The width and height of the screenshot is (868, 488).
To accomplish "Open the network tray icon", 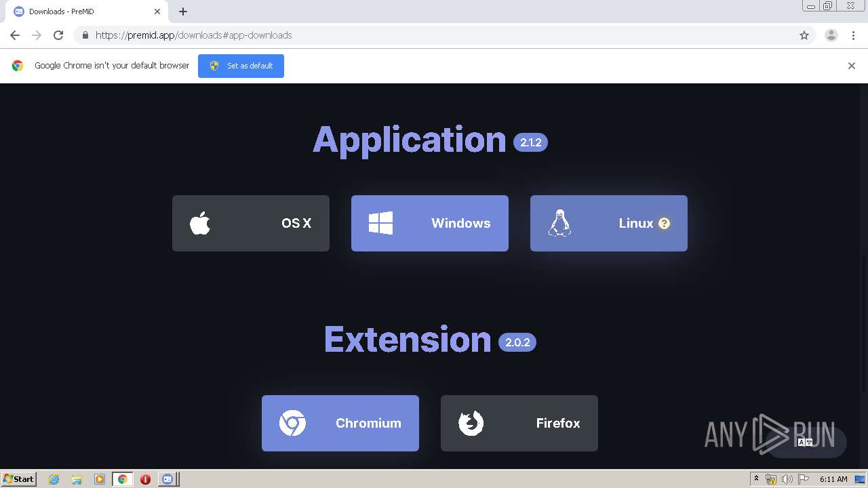I will (771, 479).
